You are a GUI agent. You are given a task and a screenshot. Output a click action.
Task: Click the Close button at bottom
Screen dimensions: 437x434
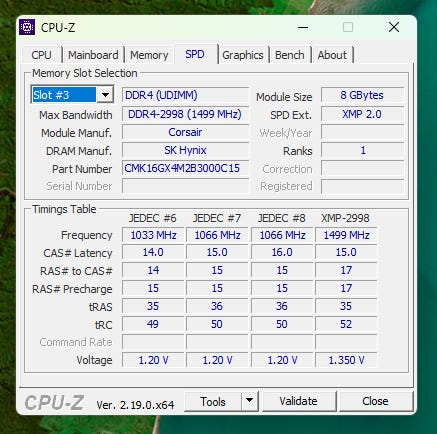[x=375, y=401]
